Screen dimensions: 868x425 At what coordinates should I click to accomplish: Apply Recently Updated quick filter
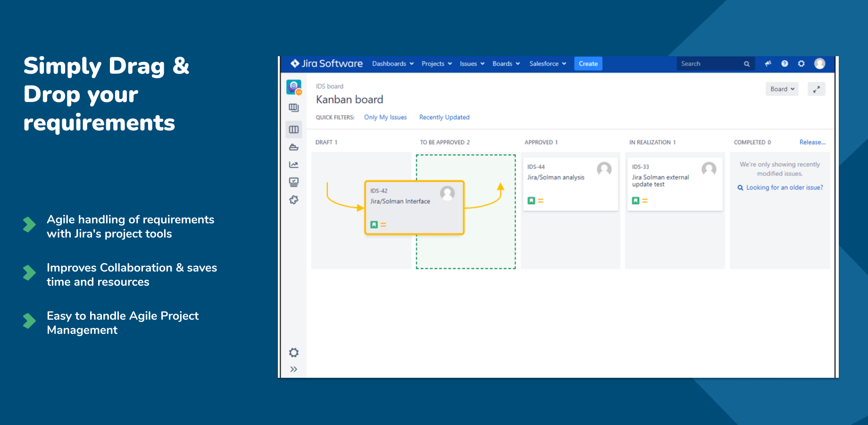pos(444,117)
